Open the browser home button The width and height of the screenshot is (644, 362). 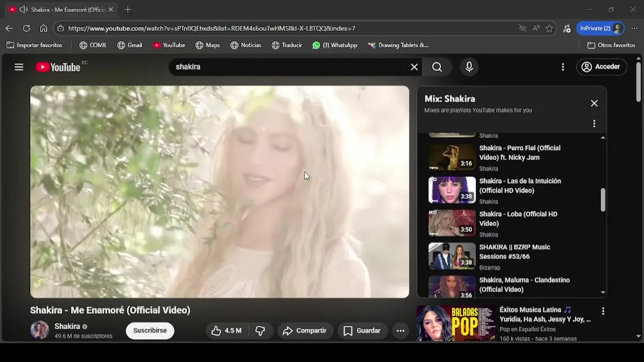[44, 28]
